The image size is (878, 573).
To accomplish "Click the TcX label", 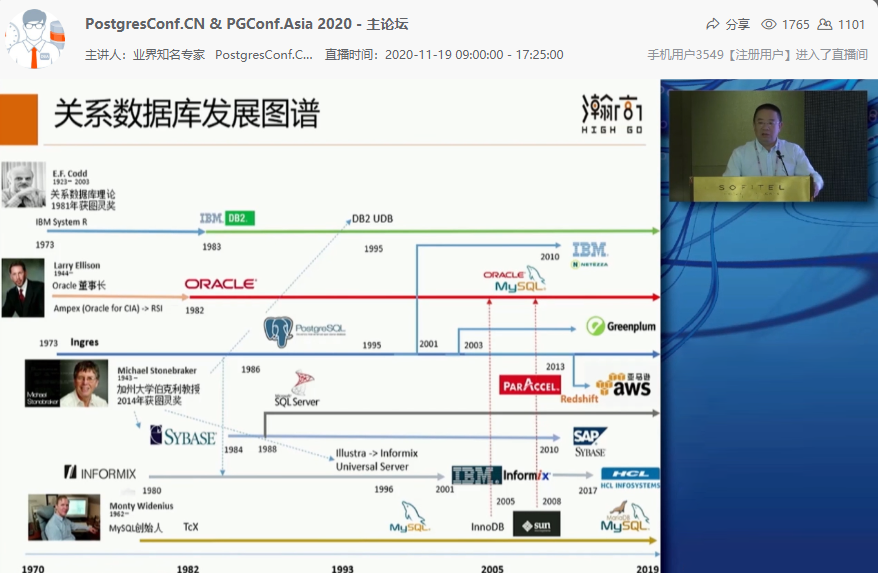I will coord(191,527).
